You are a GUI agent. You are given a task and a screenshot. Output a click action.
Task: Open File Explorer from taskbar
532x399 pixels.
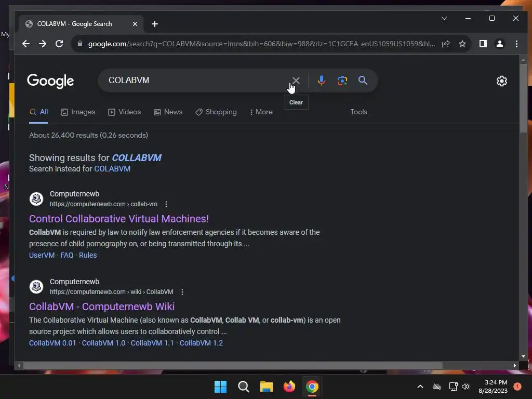tap(267, 387)
